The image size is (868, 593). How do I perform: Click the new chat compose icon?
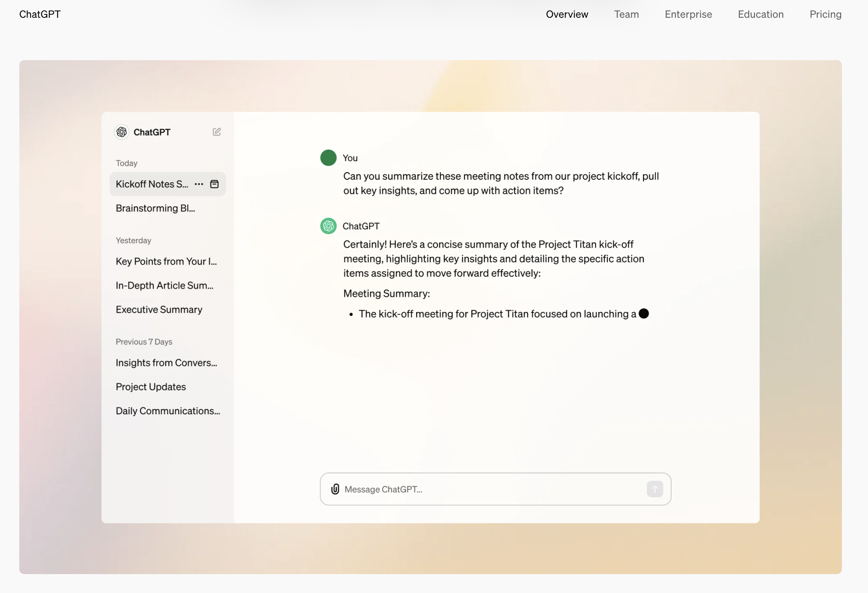click(x=217, y=132)
